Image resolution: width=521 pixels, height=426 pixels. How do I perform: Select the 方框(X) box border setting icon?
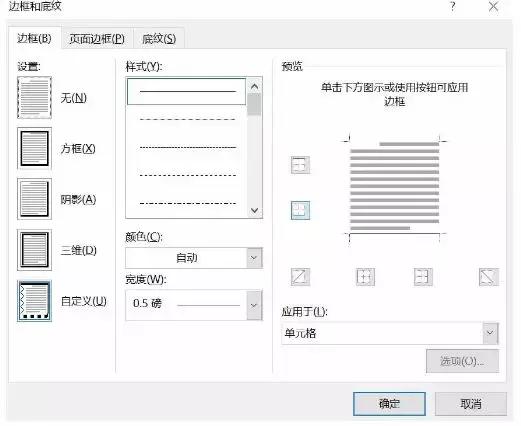coord(34,149)
